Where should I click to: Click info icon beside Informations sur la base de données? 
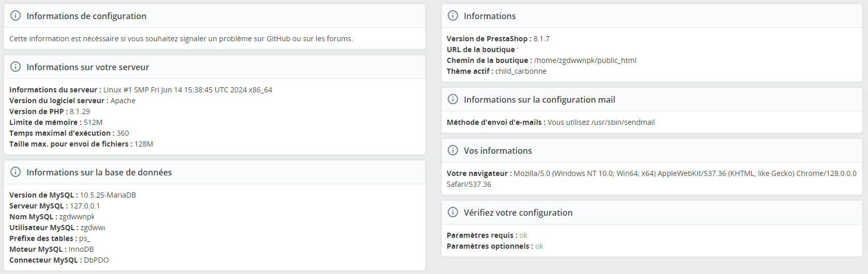point(16,172)
